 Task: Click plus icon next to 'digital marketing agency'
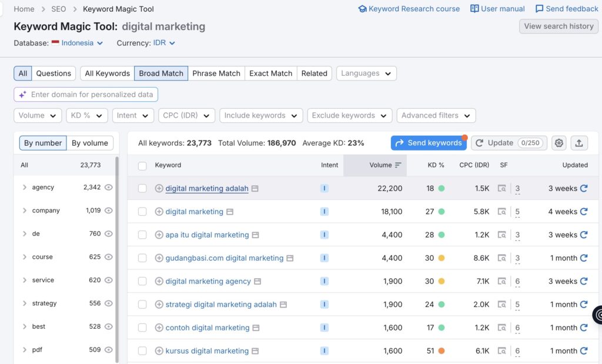tap(159, 282)
